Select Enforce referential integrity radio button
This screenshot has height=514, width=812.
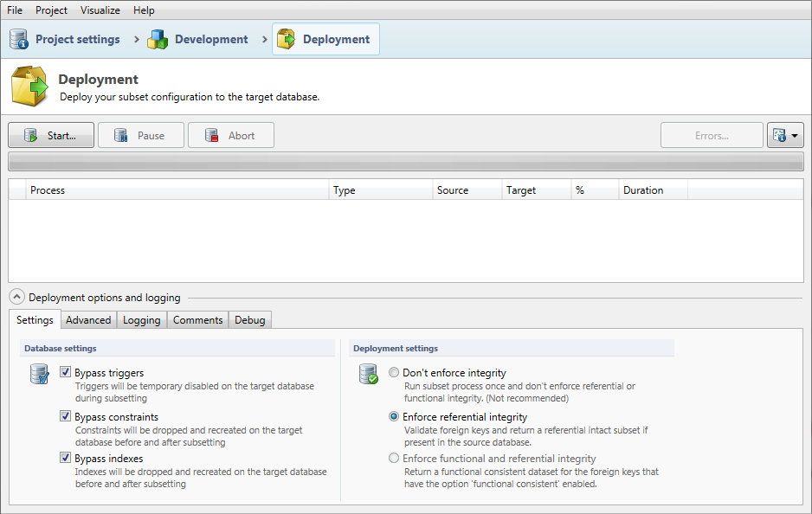point(395,416)
